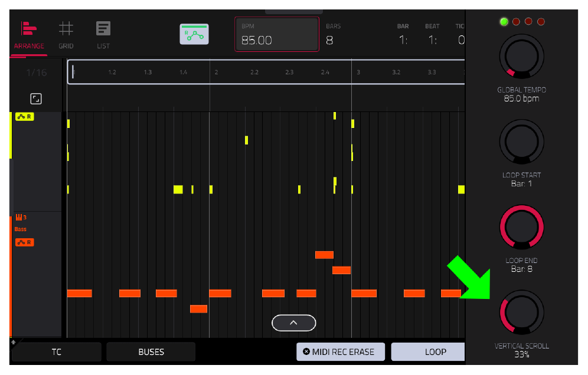Viewport: 588px width, 375px height.
Task: Toggle the green automation read button
Action: [x=194, y=34]
